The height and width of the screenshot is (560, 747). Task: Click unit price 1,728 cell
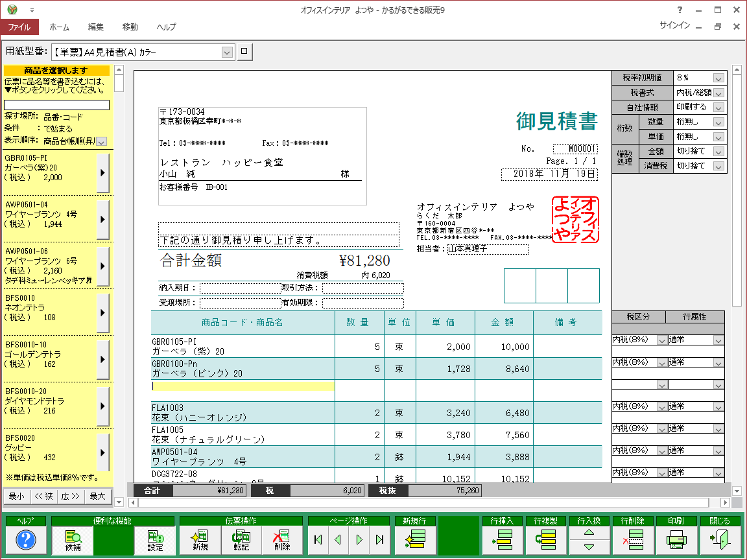tap(445, 369)
